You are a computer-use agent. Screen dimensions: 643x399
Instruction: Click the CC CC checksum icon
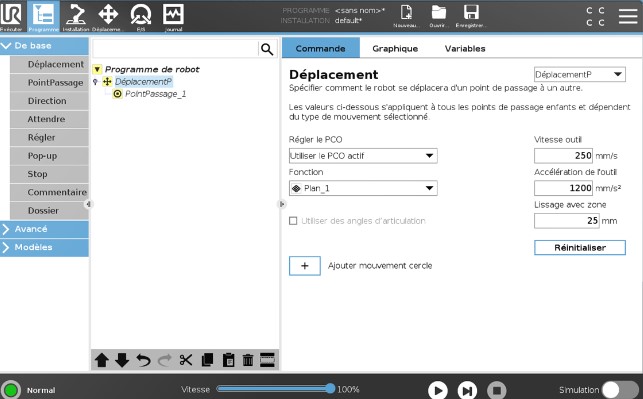coord(595,16)
